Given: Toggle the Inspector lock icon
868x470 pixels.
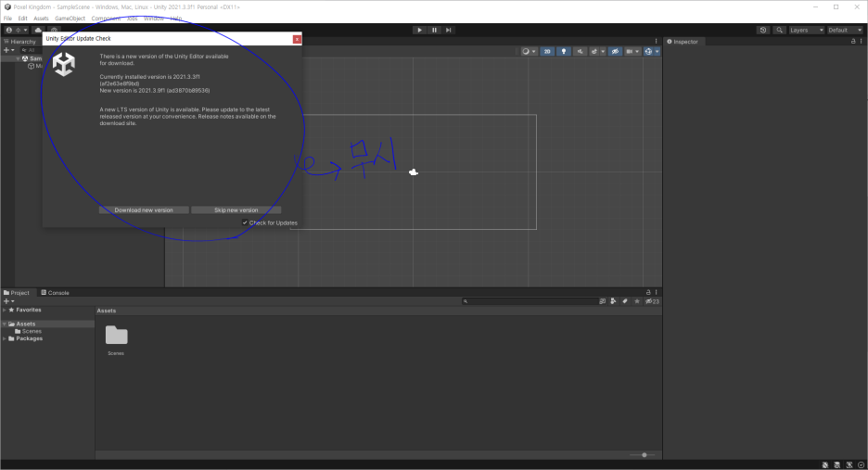Looking at the screenshot, I should (853, 42).
